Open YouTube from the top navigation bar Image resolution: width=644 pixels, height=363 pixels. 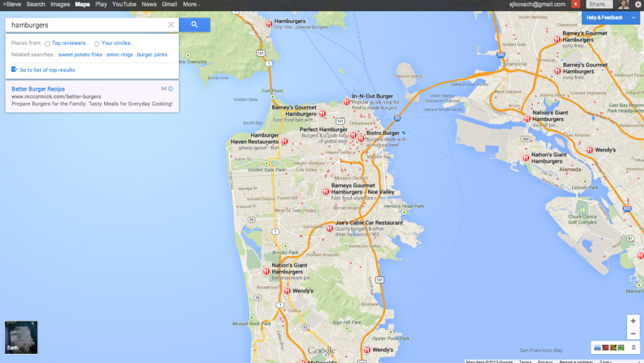click(124, 4)
